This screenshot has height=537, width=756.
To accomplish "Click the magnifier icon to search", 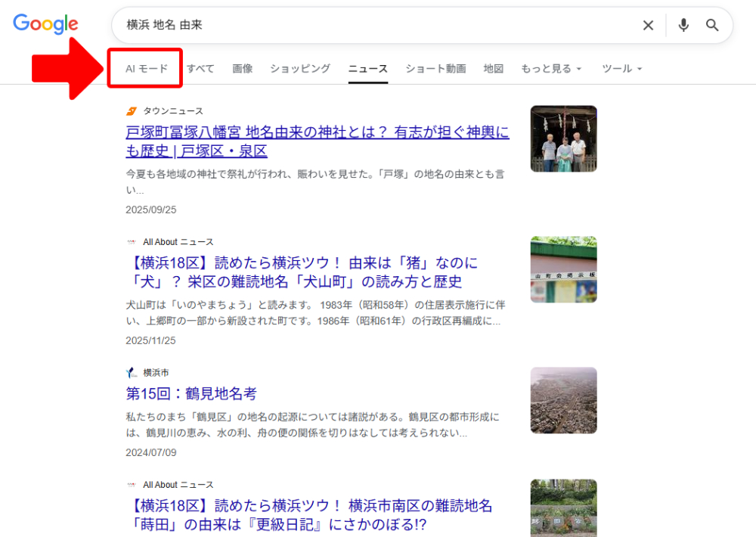I will pyautogui.click(x=711, y=25).
